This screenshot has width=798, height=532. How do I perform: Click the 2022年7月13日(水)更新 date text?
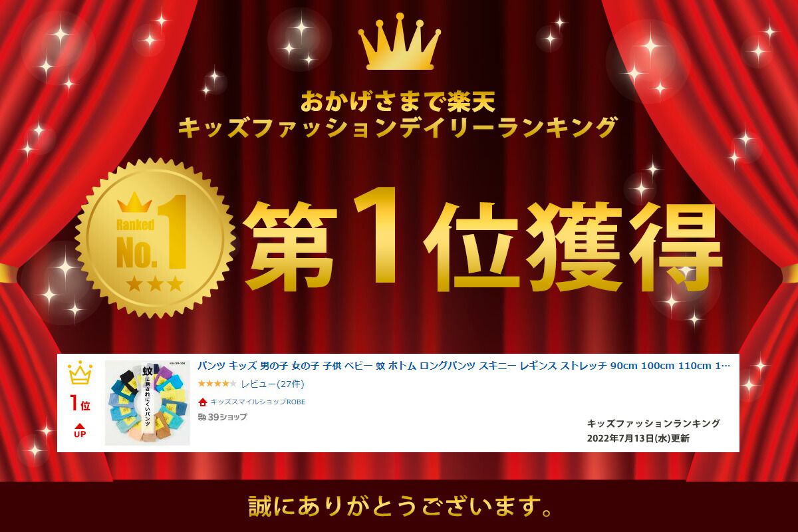(638, 438)
